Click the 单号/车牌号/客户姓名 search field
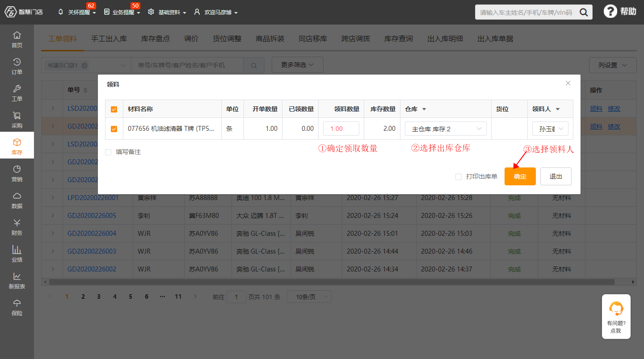644x359 pixels. [187, 65]
